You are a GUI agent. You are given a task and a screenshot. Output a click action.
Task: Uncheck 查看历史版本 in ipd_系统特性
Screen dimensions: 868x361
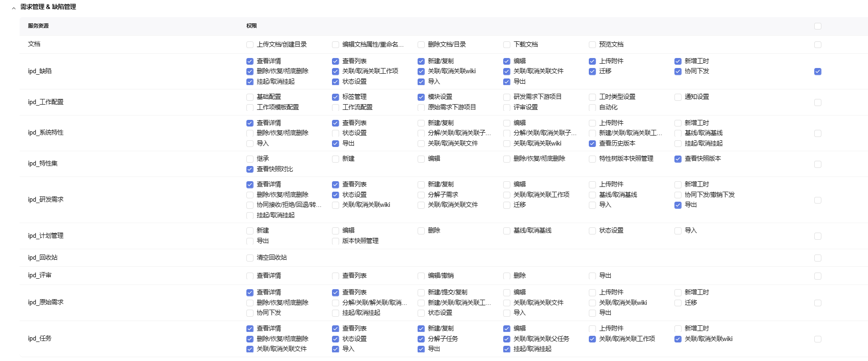tap(592, 144)
